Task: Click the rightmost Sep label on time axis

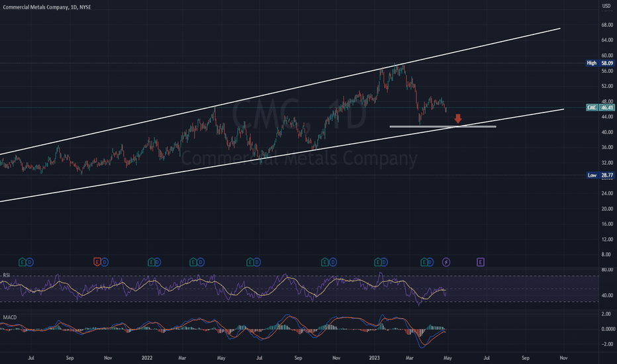Action: [x=526, y=358]
